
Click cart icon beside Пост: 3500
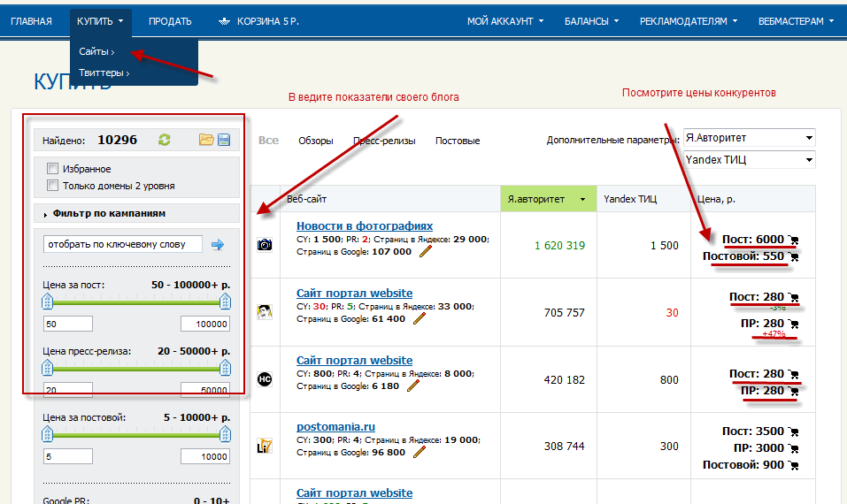point(793,431)
